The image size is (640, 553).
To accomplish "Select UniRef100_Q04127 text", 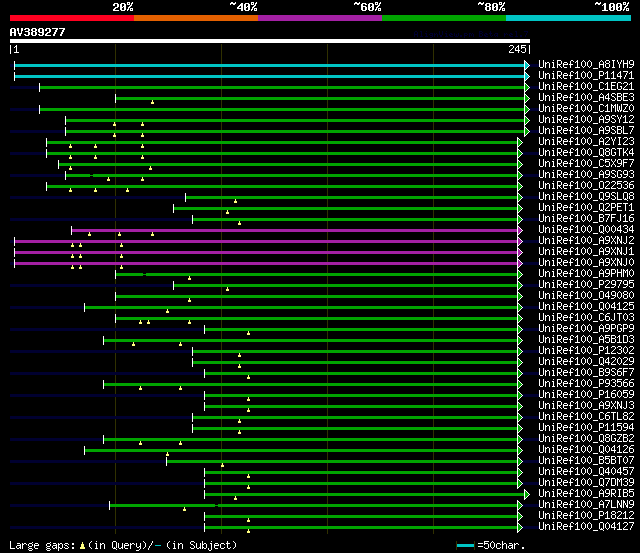I will [586, 527].
